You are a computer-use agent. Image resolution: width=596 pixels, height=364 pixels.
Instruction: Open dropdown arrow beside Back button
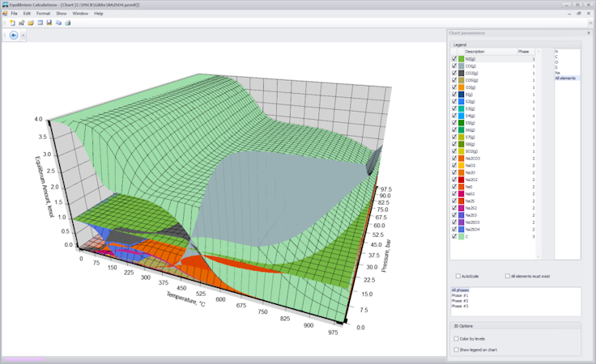pyautogui.click(x=22, y=36)
